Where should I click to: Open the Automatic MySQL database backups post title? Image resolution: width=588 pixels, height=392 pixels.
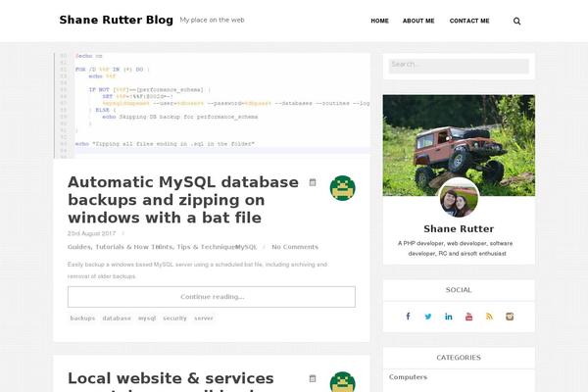[x=183, y=200]
